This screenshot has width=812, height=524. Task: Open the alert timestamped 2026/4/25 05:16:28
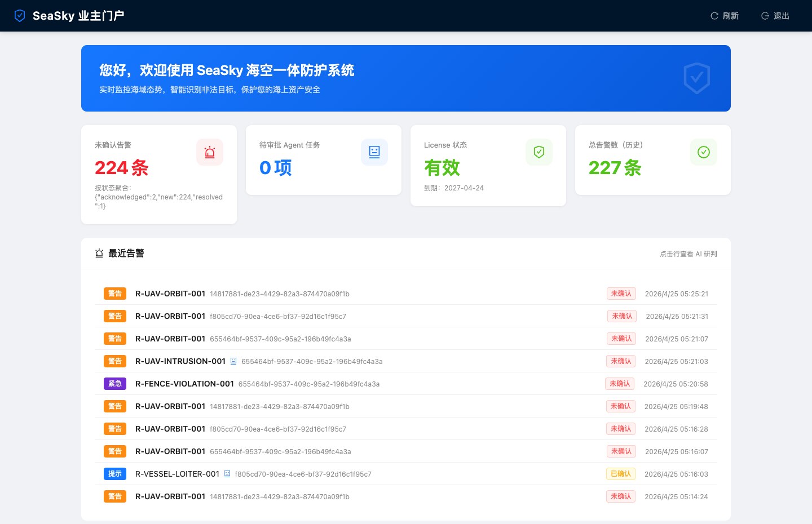pos(406,429)
